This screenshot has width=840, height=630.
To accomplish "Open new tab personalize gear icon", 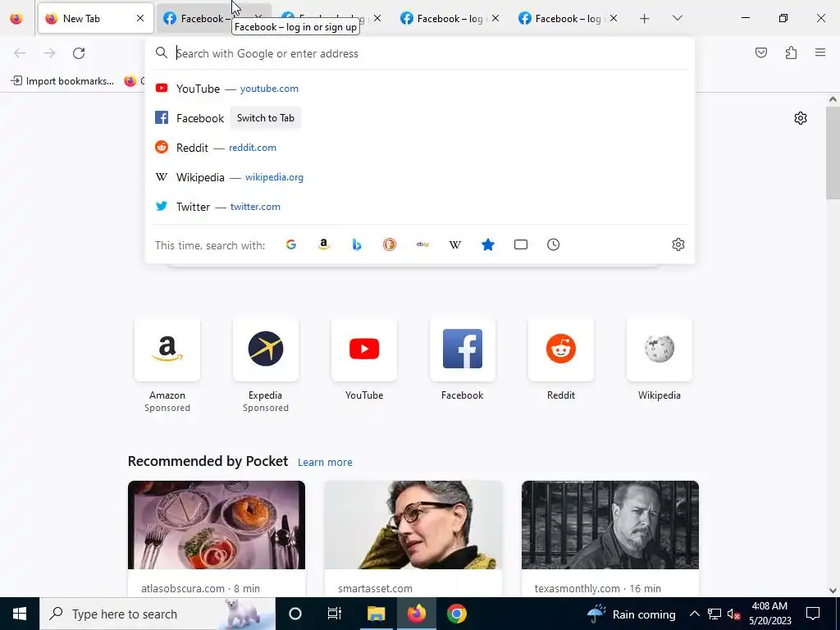I will coord(801,118).
